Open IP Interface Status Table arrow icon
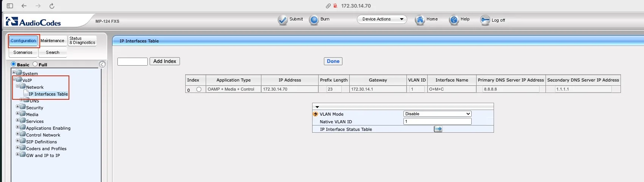 [x=438, y=129]
